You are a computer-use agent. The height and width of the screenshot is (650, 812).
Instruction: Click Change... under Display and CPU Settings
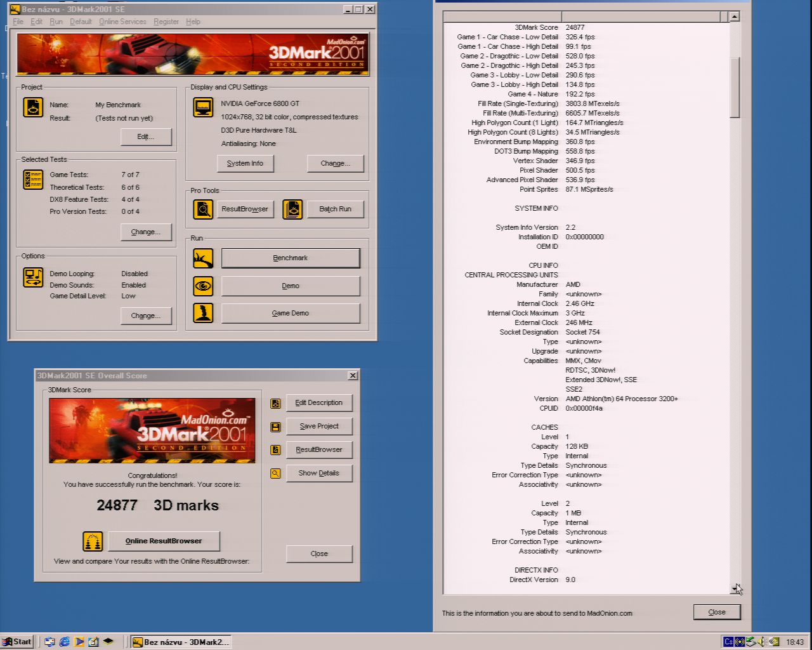click(x=336, y=164)
